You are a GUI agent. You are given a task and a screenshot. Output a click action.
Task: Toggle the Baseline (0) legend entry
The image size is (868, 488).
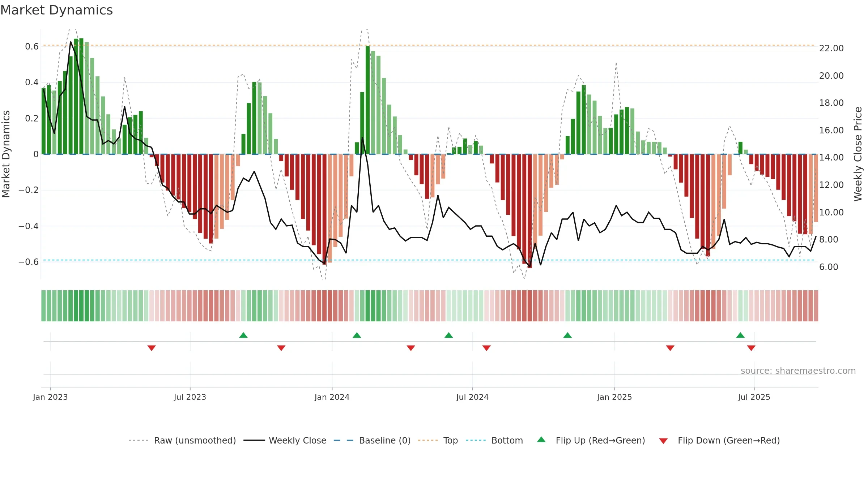click(372, 440)
